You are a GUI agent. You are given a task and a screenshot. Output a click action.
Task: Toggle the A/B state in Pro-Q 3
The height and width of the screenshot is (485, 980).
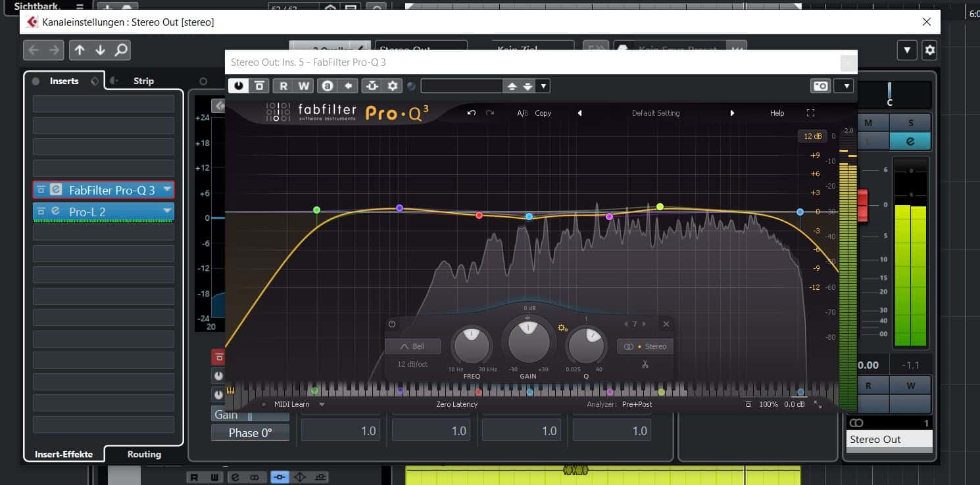pyautogui.click(x=523, y=113)
